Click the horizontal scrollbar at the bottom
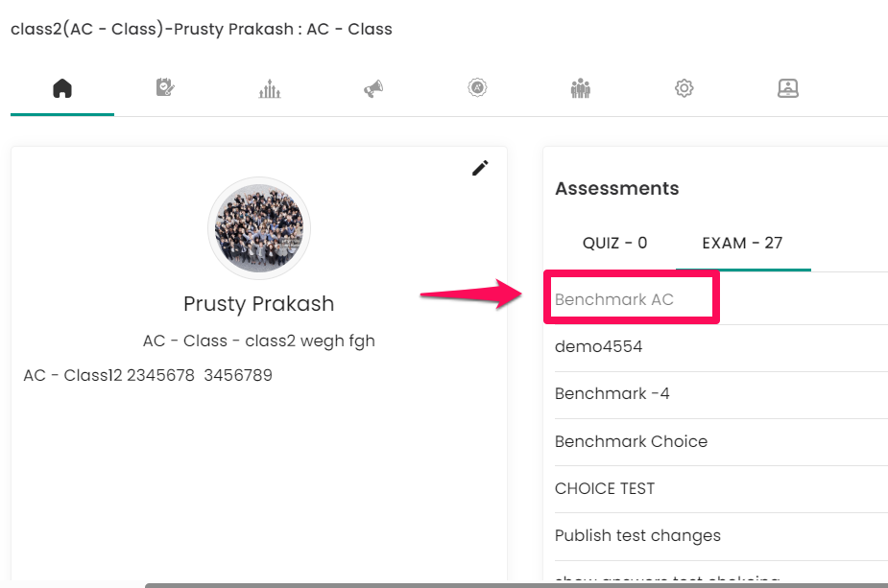This screenshot has height=588, width=888. [516, 585]
